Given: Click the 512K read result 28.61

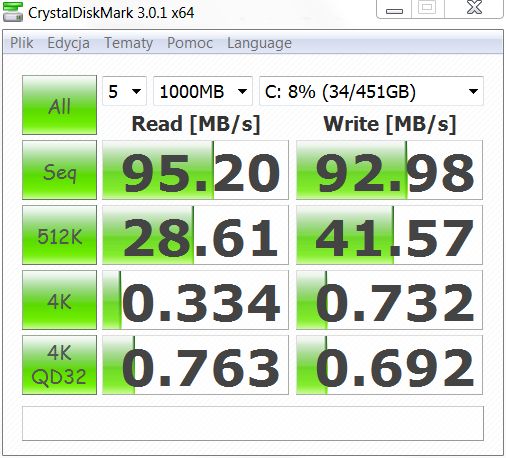Looking at the screenshot, I should (195, 235).
